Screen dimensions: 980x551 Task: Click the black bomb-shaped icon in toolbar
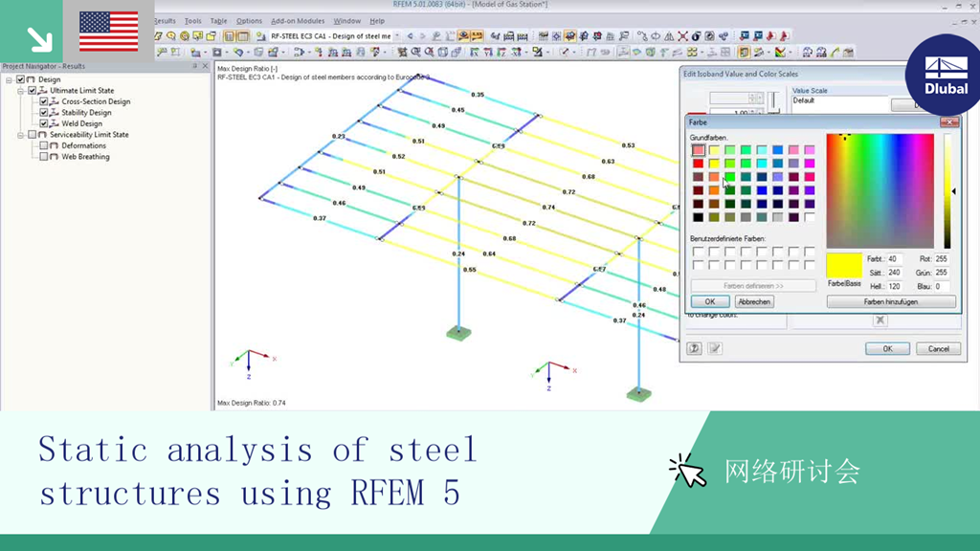click(x=697, y=36)
